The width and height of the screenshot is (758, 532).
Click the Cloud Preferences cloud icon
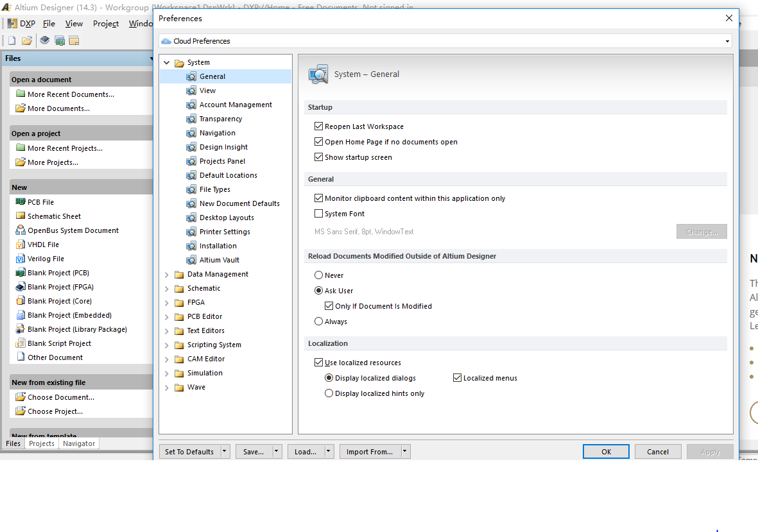coord(166,41)
